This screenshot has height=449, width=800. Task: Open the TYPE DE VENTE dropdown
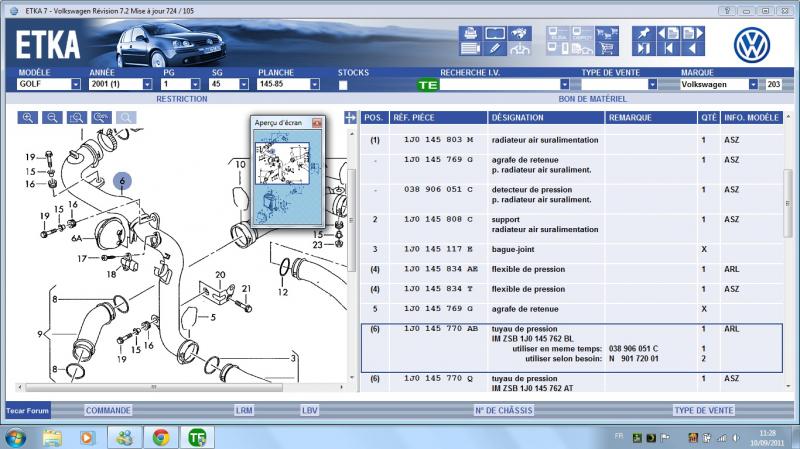[x=652, y=84]
